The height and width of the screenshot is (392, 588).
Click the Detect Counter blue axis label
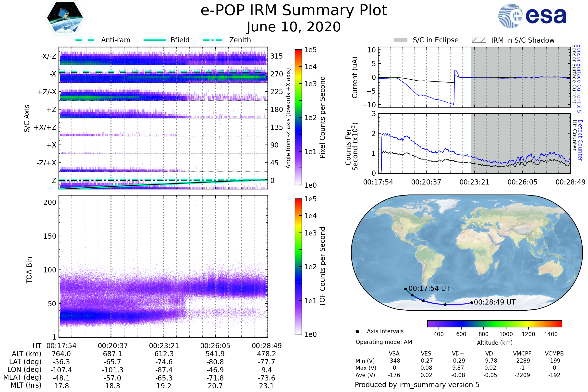pos(580,140)
